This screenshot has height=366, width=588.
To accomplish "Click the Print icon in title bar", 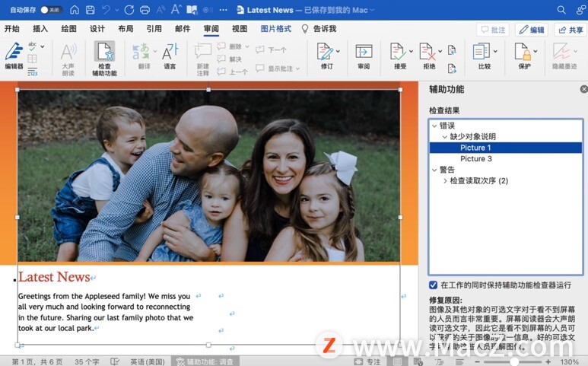I will coord(145,10).
